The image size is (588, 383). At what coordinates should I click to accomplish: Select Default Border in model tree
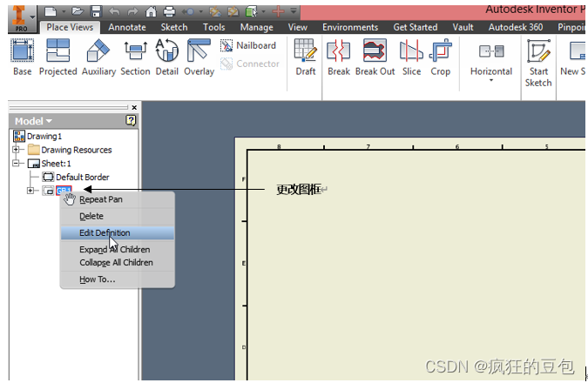(x=82, y=177)
